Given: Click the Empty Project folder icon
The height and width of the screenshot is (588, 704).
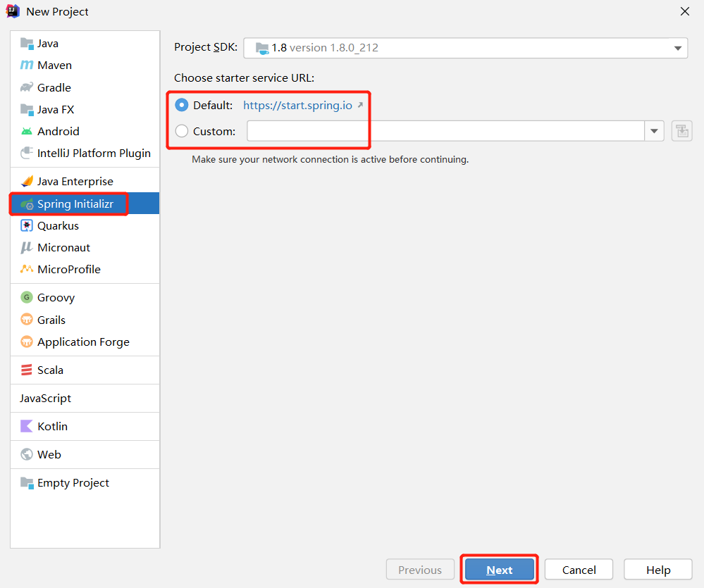Looking at the screenshot, I should point(27,483).
